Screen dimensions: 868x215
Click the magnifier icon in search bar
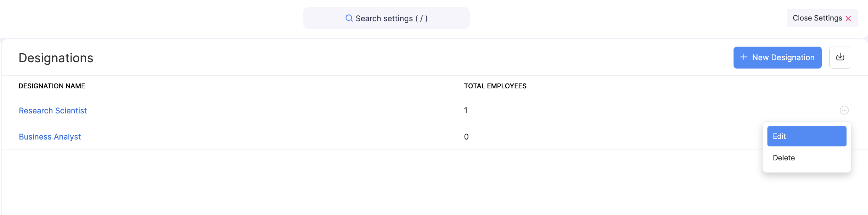[349, 18]
